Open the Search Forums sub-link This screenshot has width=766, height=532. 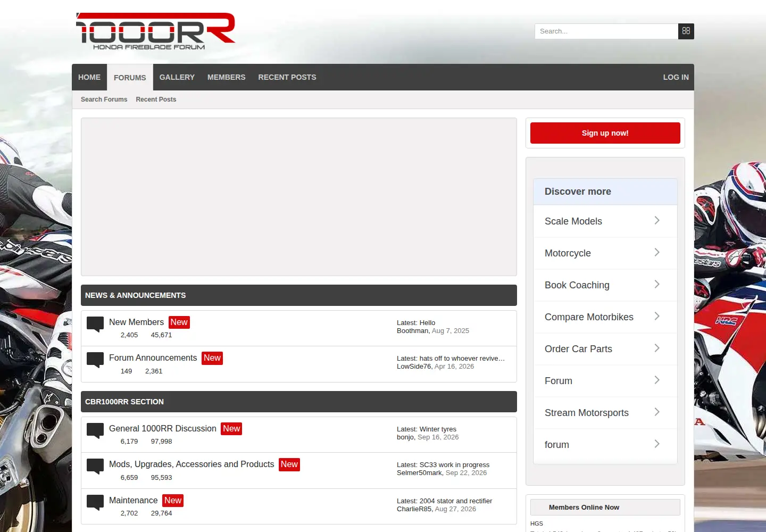104,99
